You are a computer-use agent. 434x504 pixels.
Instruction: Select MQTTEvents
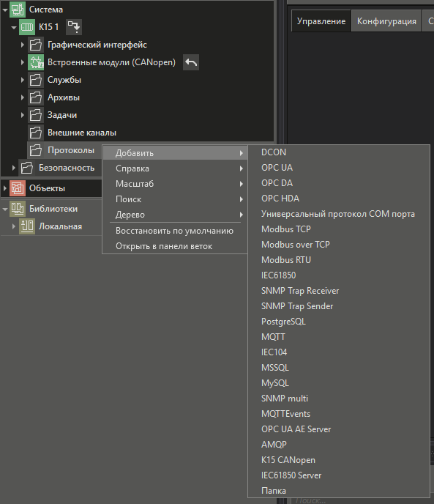[x=339, y=414]
